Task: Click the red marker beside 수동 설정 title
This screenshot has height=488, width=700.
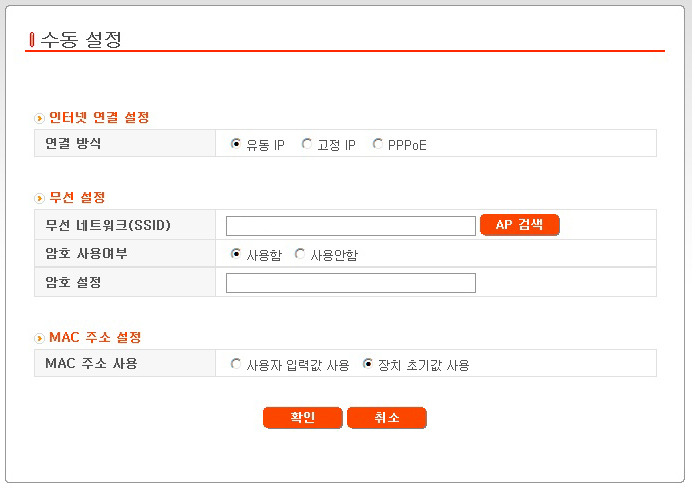Action: coord(31,39)
